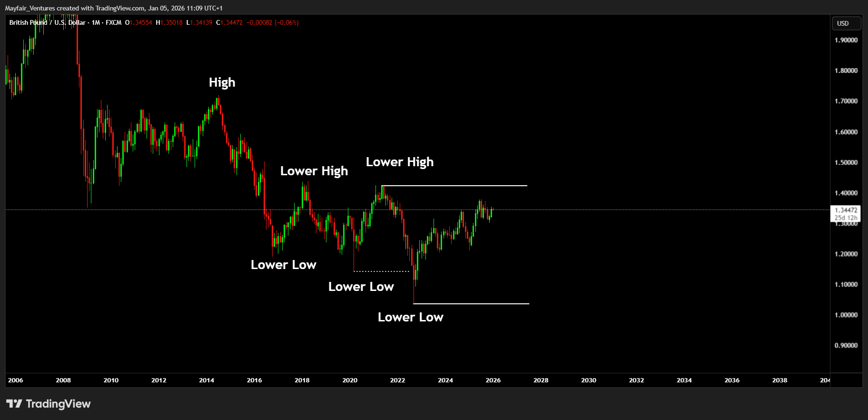The width and height of the screenshot is (868, 420).
Task: Click the 25d 12h countdown label
Action: click(x=846, y=218)
